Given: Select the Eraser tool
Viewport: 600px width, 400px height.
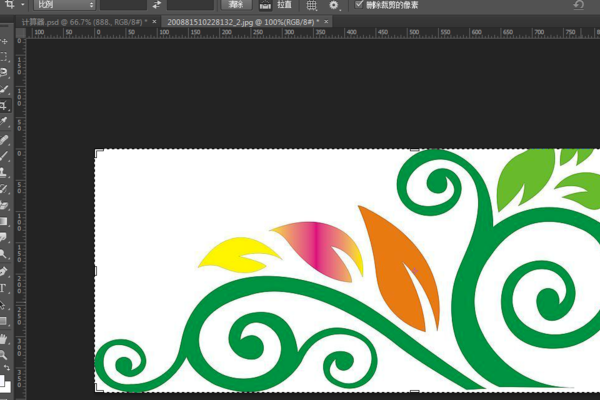Looking at the screenshot, I should [x=4, y=205].
